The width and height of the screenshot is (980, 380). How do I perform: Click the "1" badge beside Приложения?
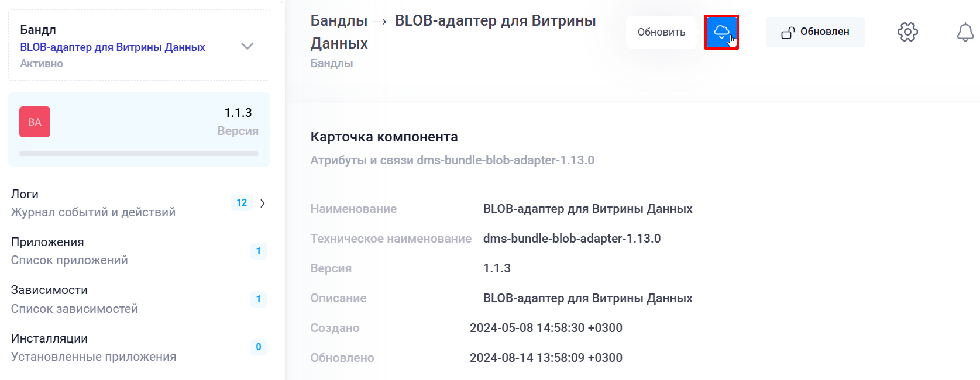coord(259,251)
